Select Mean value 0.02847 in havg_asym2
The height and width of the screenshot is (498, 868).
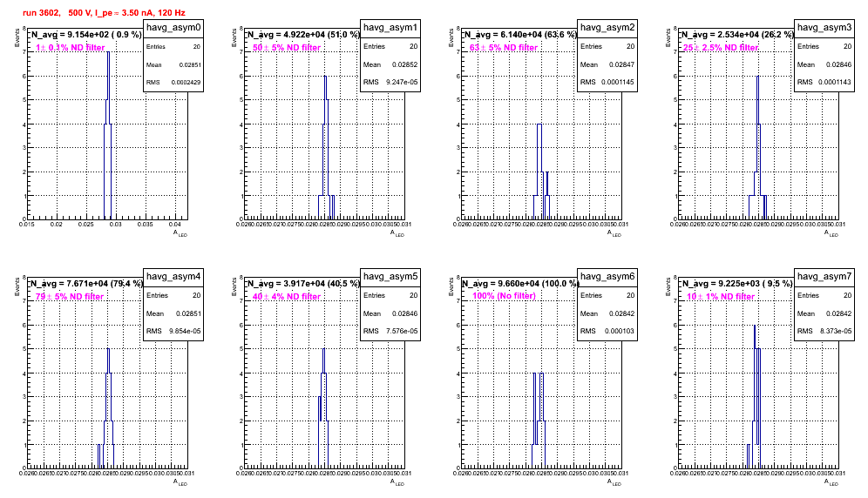tap(621, 64)
